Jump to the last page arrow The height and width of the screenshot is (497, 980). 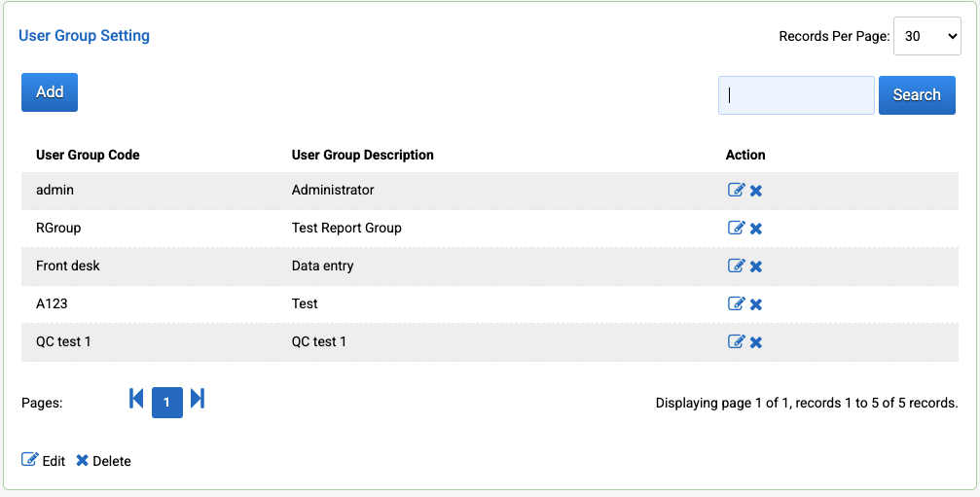(198, 399)
